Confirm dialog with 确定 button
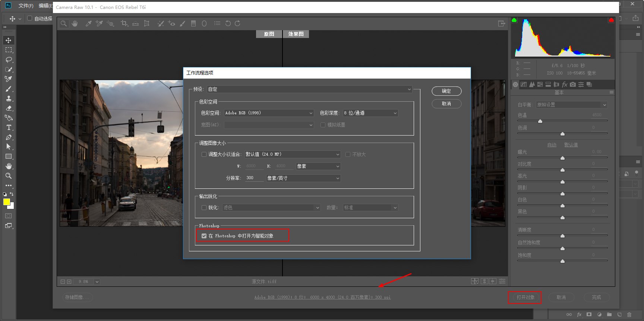Image resolution: width=644 pixels, height=321 pixels. [446, 91]
